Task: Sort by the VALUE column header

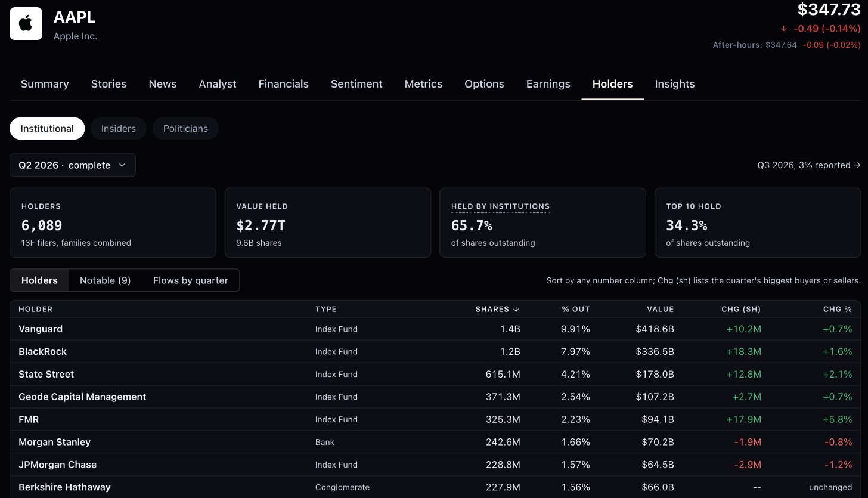Action: 660,309
